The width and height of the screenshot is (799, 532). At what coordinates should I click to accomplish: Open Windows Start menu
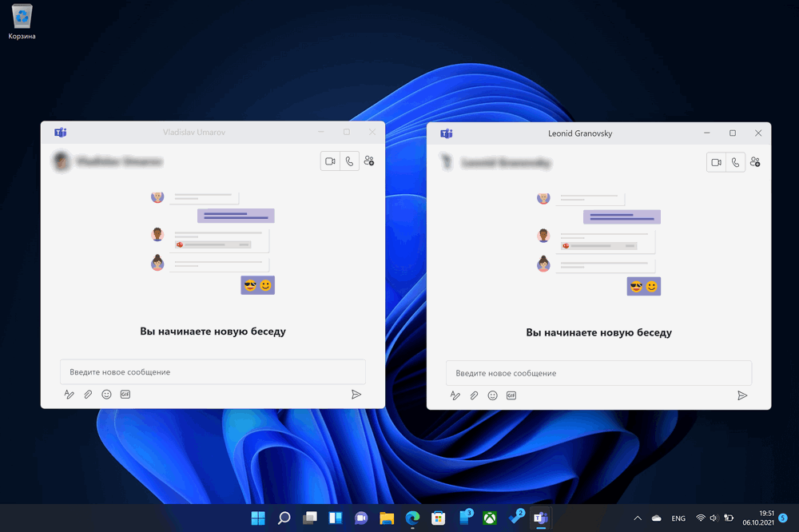click(x=258, y=518)
